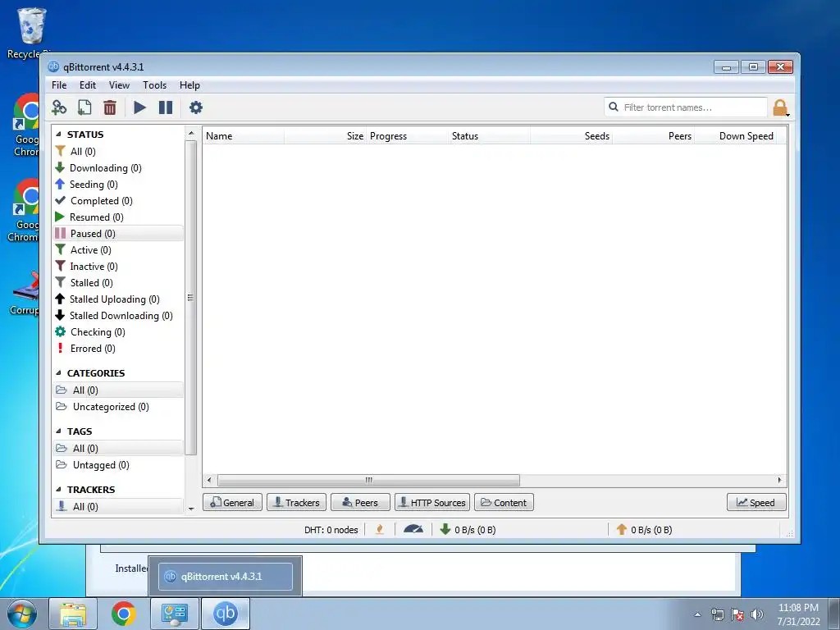The image size is (840, 630).
Task: Open the View menu
Action: tap(119, 85)
